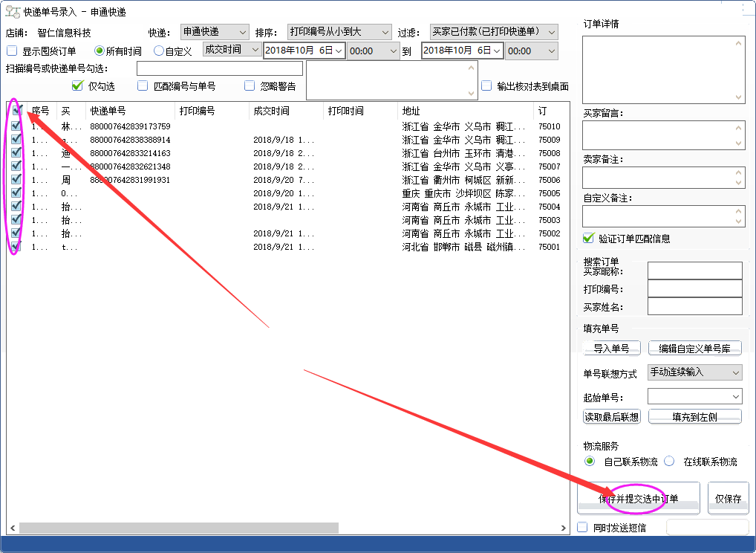The height and width of the screenshot is (553, 756).
Task: Click 填充到左侧 button
Action: tap(694, 417)
